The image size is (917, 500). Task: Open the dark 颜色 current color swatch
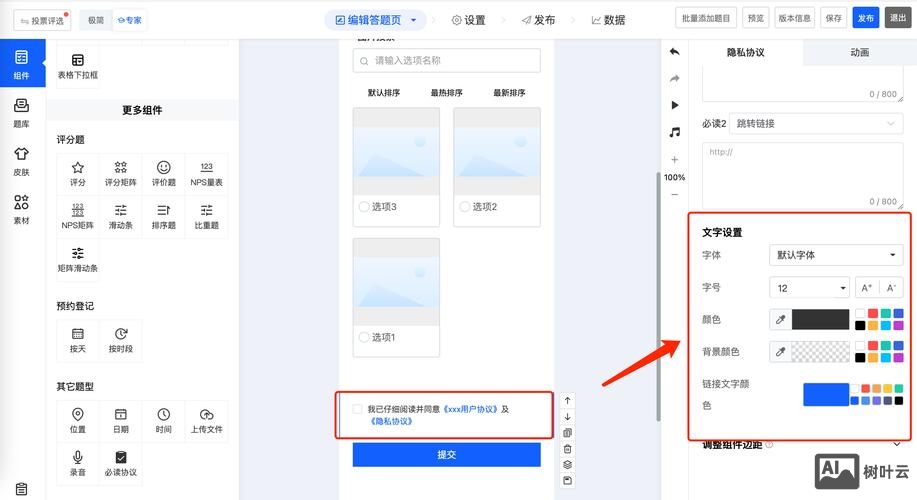pos(820,319)
